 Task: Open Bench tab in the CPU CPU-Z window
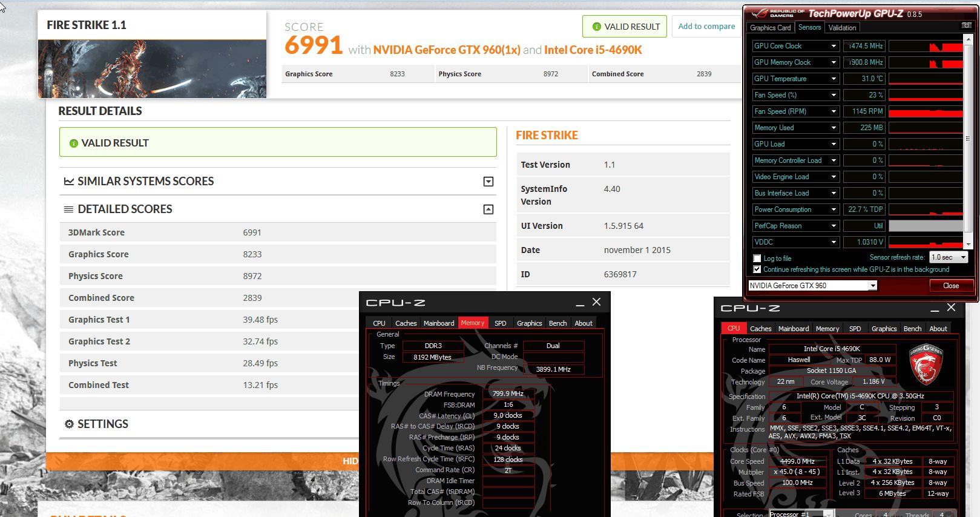coord(913,329)
